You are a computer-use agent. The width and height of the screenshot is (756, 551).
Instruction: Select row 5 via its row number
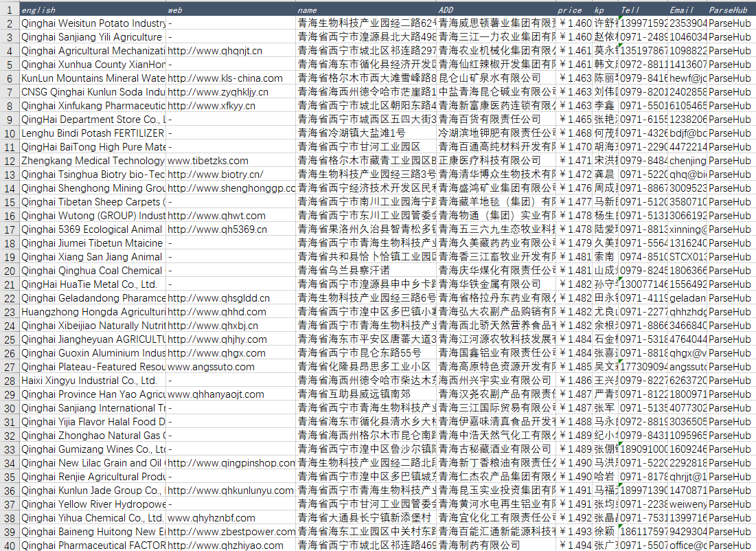pyautogui.click(x=10, y=65)
